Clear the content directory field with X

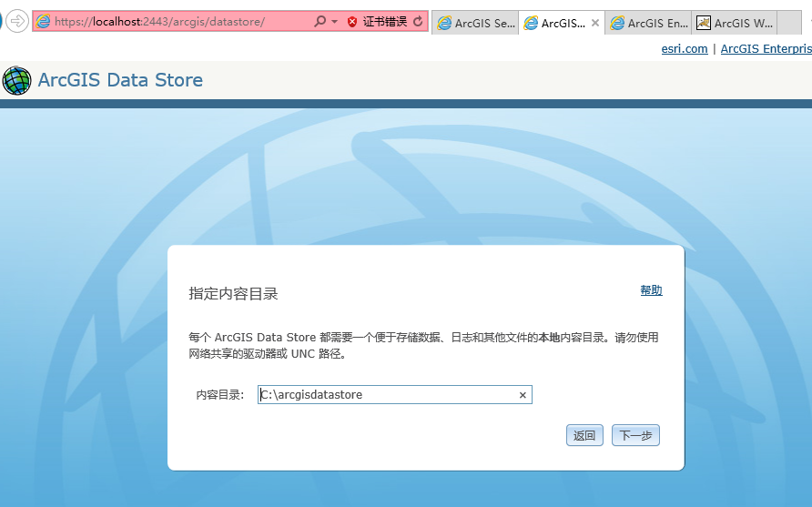click(523, 395)
